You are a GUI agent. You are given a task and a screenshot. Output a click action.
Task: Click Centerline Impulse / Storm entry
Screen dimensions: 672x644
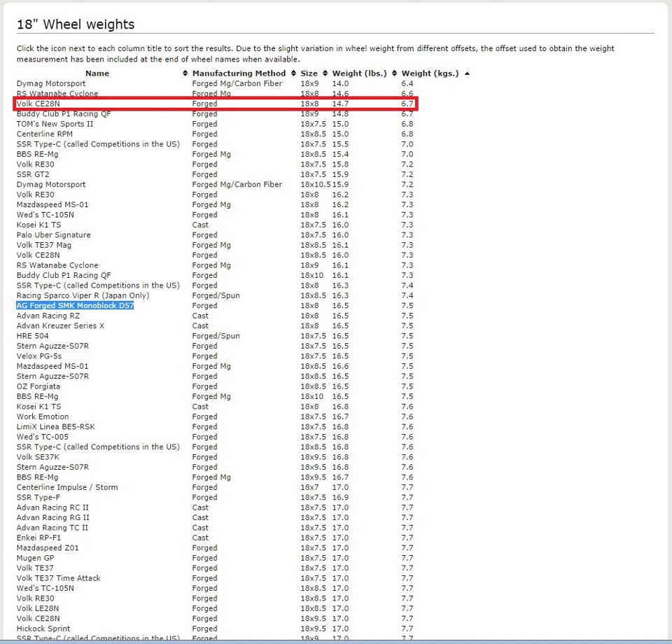point(67,487)
